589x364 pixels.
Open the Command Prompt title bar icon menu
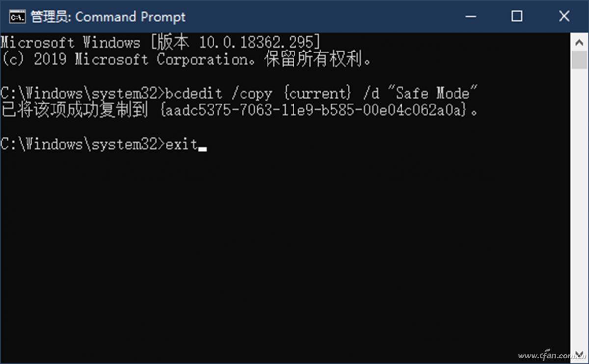point(17,16)
